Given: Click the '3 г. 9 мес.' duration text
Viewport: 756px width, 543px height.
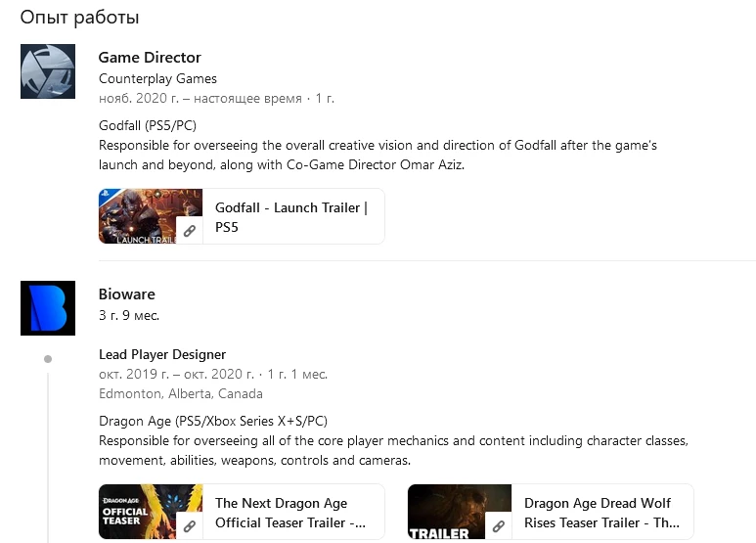Looking at the screenshot, I should pos(129,315).
